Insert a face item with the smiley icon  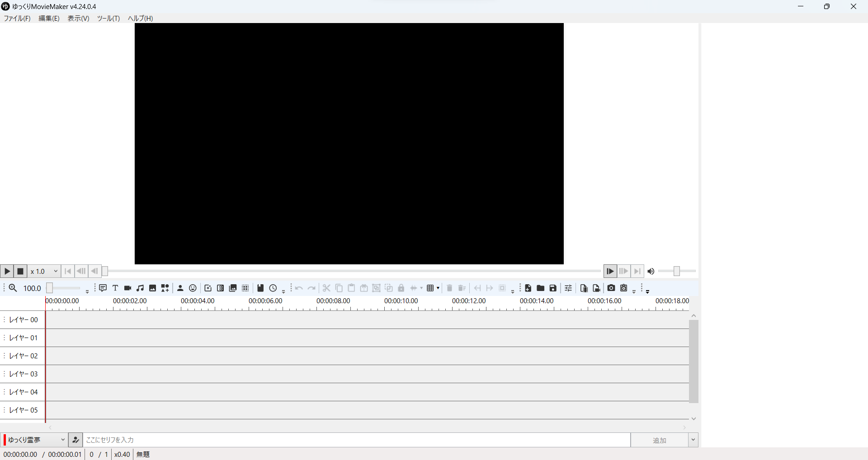coord(193,288)
